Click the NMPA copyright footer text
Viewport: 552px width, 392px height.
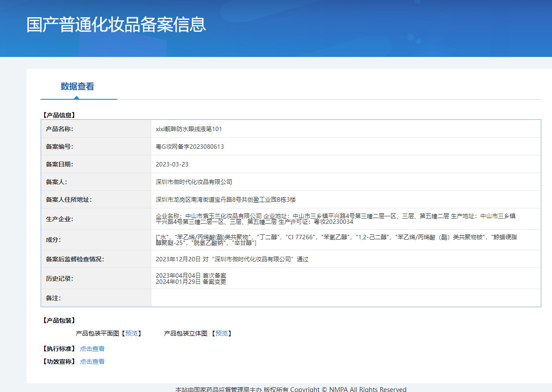pos(291,389)
